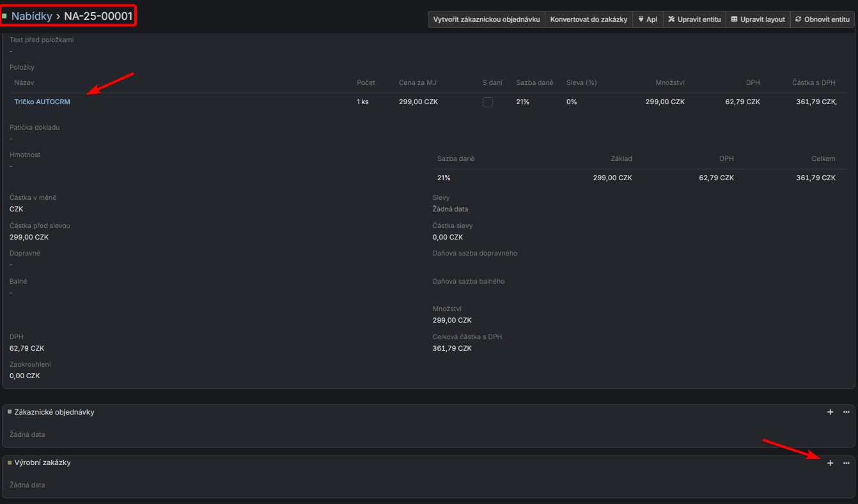Open the Výrobní zakázky three-dot menu

click(x=846, y=463)
